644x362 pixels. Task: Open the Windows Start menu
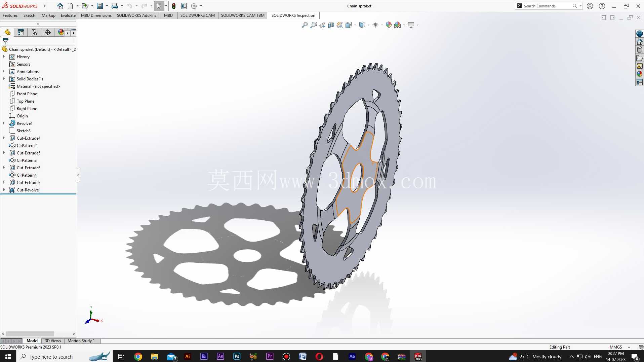(x=8, y=357)
